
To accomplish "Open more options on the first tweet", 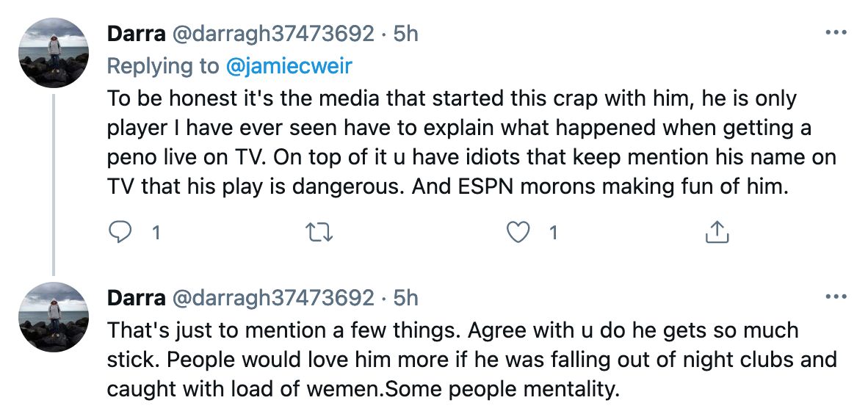I will pyautogui.click(x=836, y=34).
